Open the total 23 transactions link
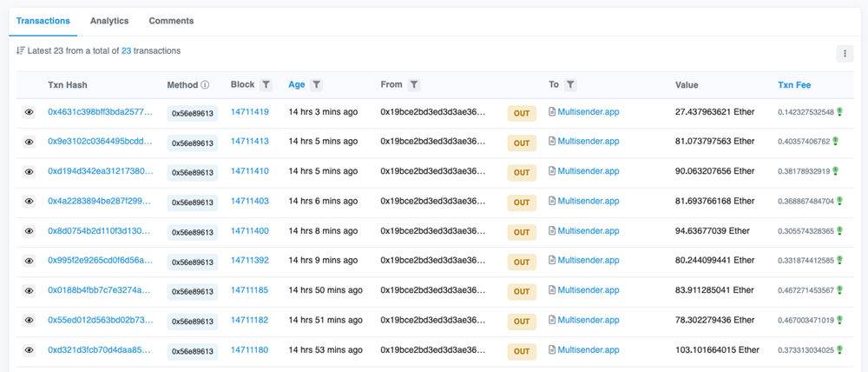This screenshot has width=868, height=372. [x=126, y=51]
